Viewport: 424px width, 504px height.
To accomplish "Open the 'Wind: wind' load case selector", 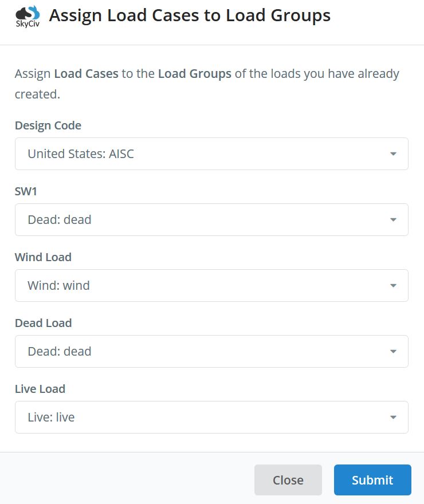I will pos(211,286).
